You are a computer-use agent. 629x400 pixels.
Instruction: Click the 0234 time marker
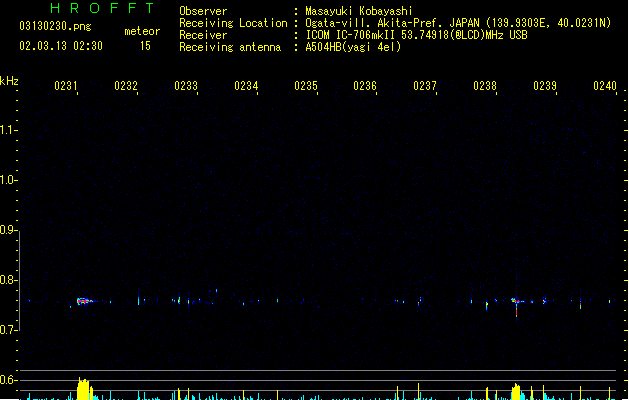tap(246, 86)
